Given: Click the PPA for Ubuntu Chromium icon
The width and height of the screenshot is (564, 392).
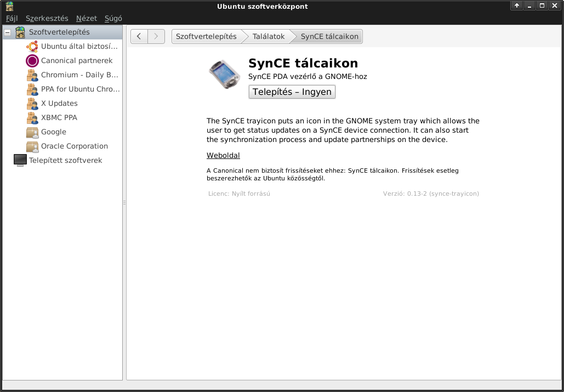Looking at the screenshot, I should tap(32, 89).
